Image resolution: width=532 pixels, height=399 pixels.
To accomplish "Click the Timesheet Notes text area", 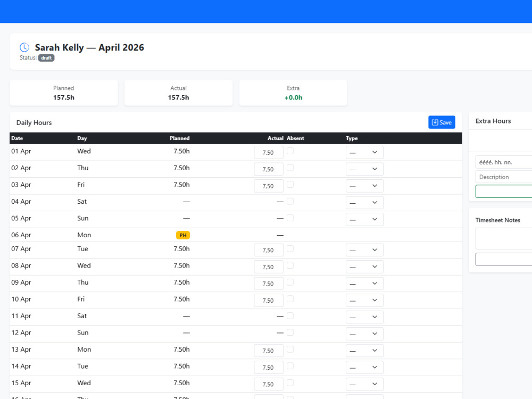I will [503, 238].
